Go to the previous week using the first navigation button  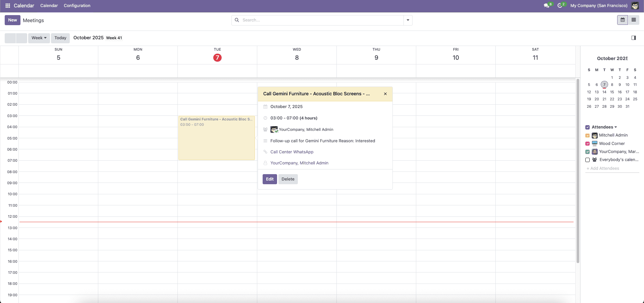(10, 38)
